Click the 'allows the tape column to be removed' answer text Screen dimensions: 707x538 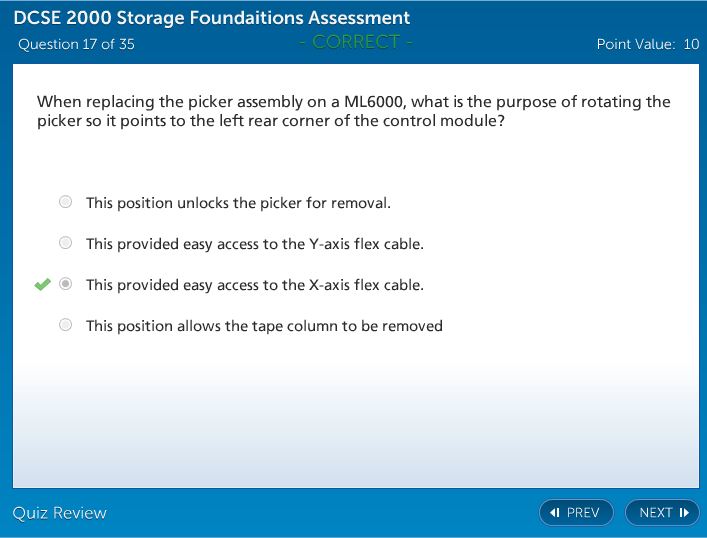click(264, 326)
